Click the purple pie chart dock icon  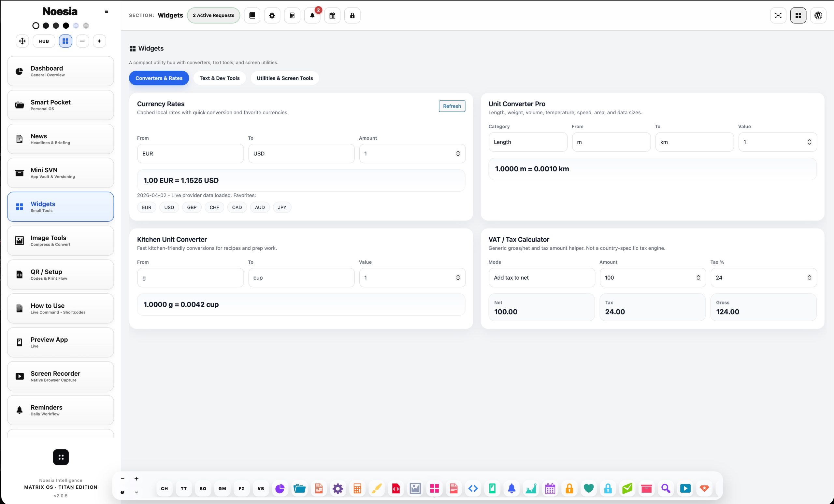tap(280, 488)
